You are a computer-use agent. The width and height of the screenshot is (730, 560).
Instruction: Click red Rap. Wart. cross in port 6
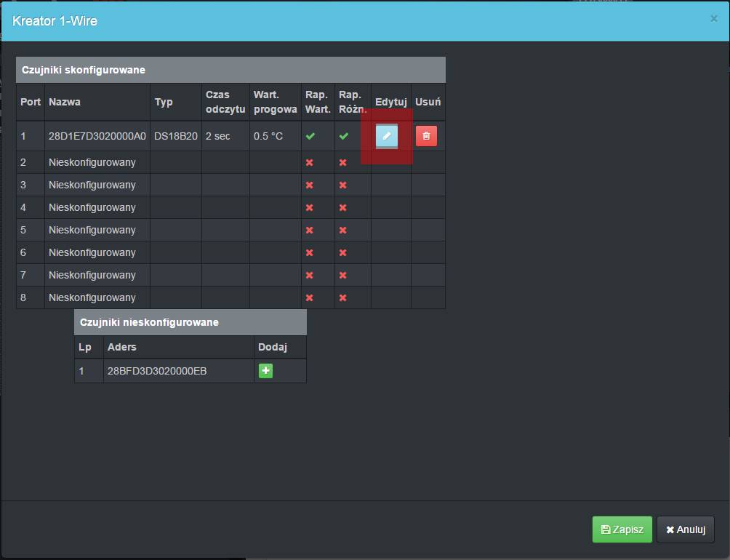click(310, 252)
